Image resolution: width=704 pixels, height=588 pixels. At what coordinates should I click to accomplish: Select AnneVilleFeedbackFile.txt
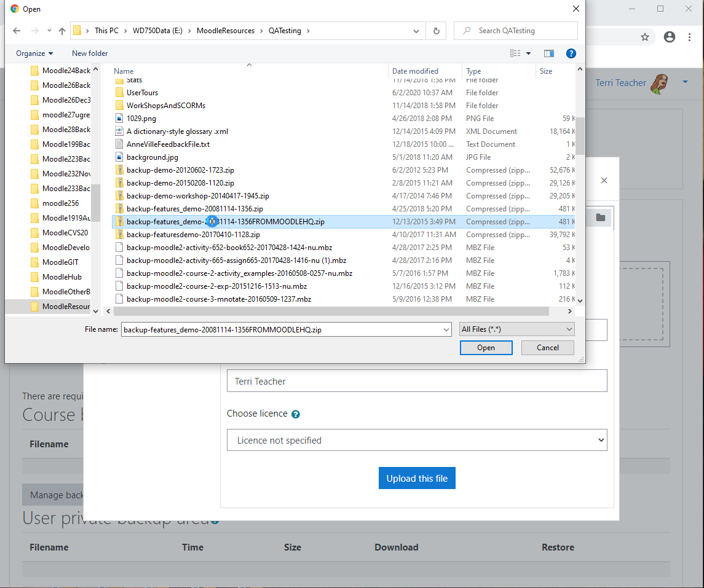pos(168,144)
